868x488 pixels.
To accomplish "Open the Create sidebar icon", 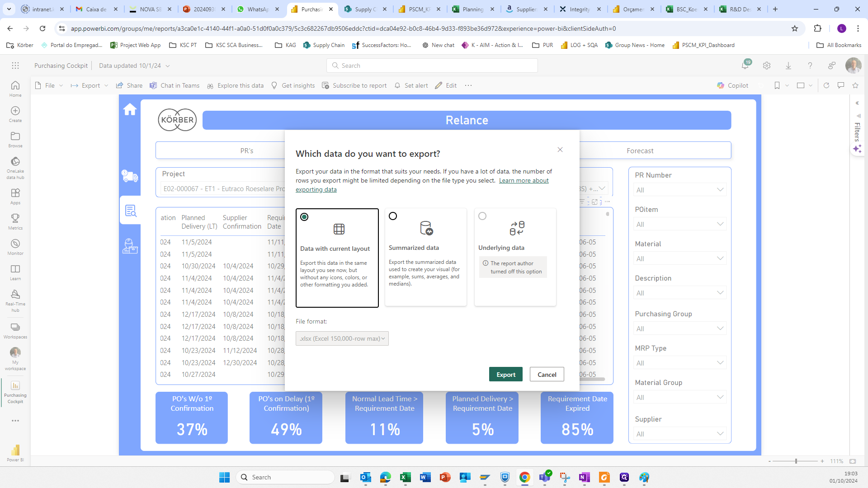I will [15, 114].
